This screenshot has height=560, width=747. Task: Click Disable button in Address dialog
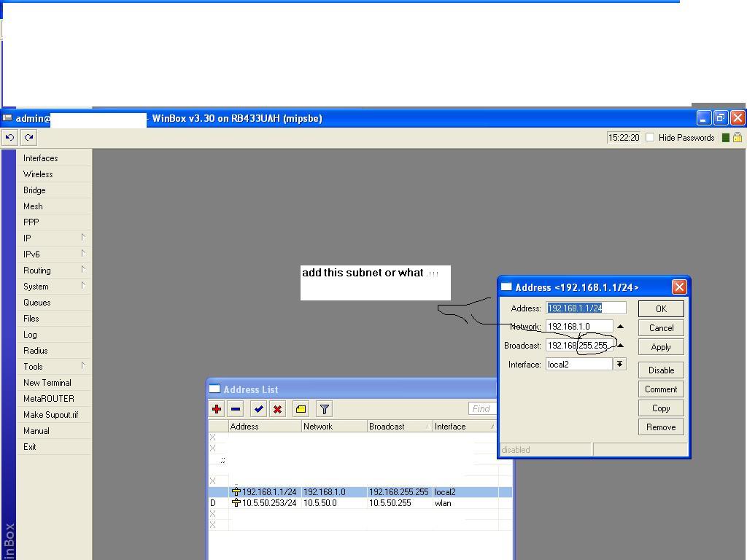click(x=661, y=370)
